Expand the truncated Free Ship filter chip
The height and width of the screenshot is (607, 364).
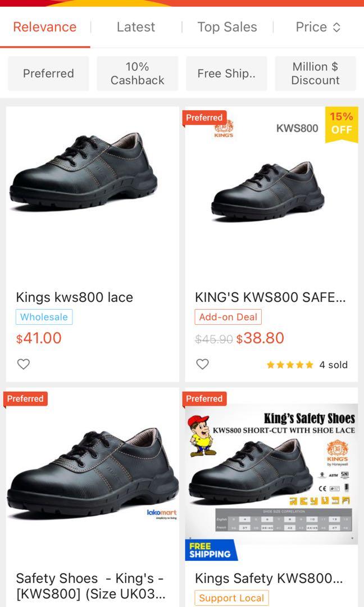pos(226,73)
